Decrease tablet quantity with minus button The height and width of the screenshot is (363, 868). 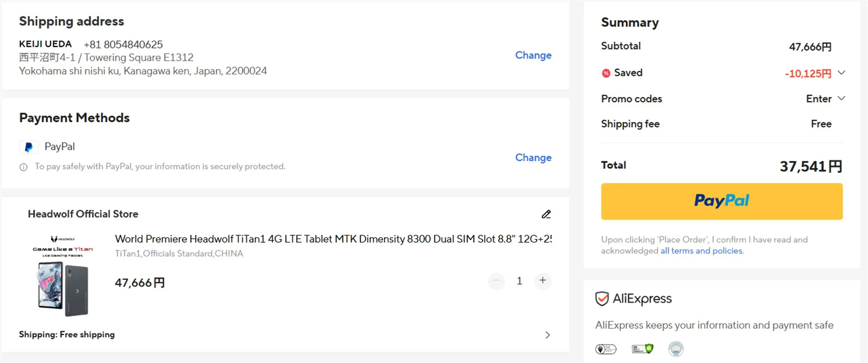496,281
